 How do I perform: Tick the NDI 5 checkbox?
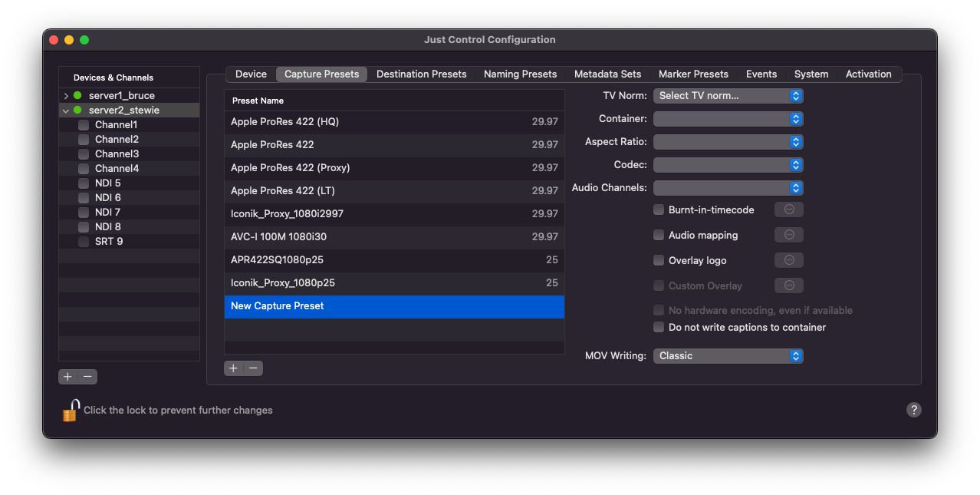[x=84, y=183]
